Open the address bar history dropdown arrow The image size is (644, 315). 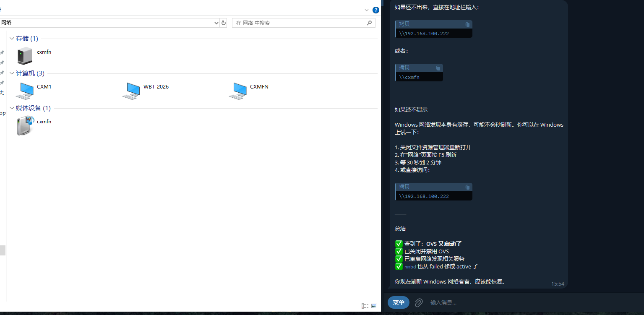(x=216, y=23)
